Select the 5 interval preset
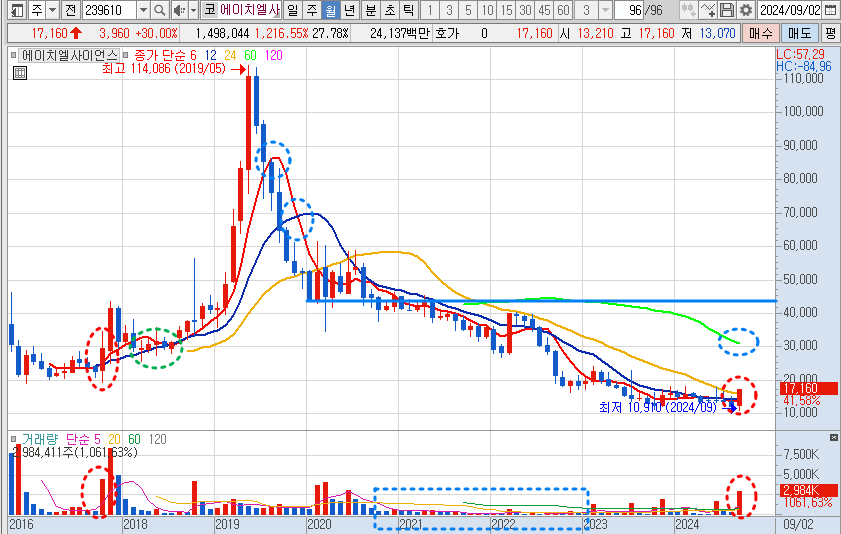Viewport: 841px width, 534px height. coord(468,10)
